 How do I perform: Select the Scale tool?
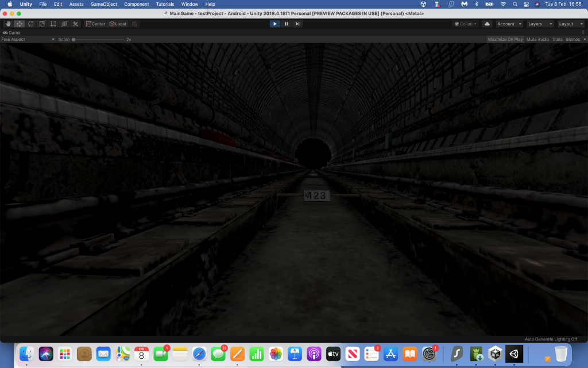pyautogui.click(x=42, y=24)
